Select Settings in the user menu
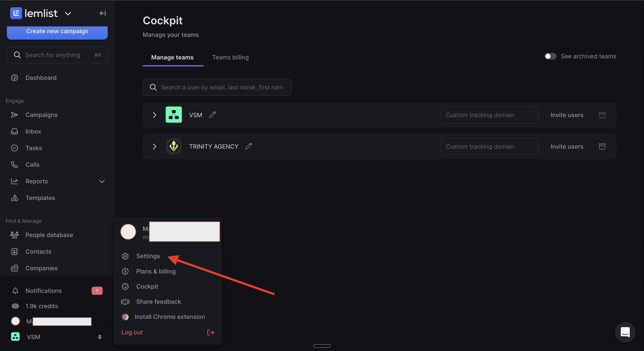This screenshot has width=644, height=351. tap(148, 256)
